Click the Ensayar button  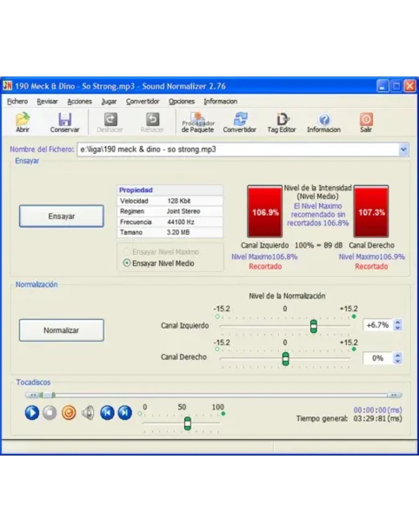(x=61, y=216)
